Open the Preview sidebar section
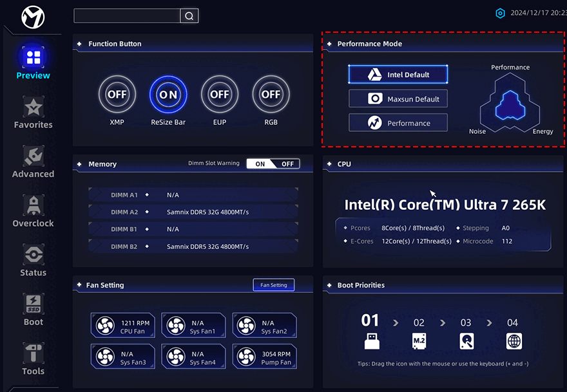 (x=33, y=62)
